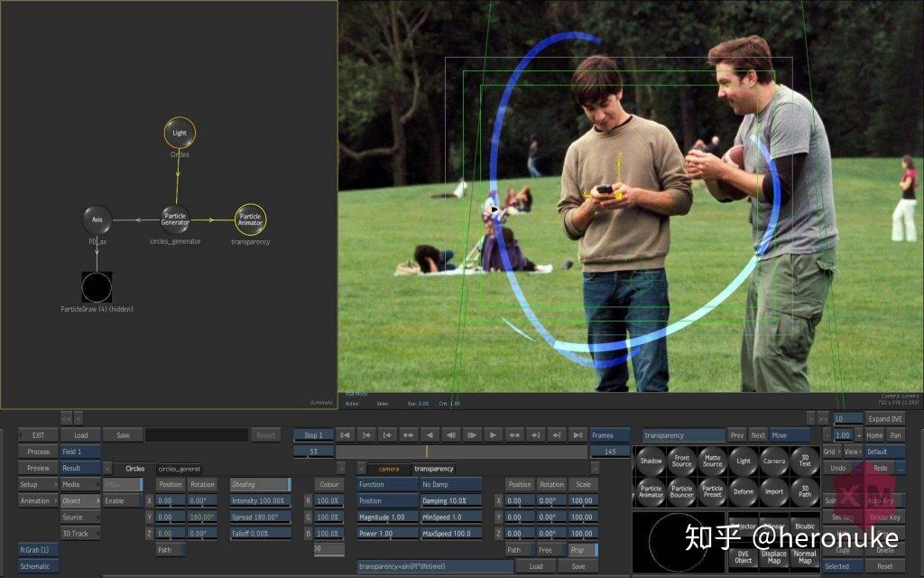Click the Intensity 100.00% slider field

coord(260,500)
